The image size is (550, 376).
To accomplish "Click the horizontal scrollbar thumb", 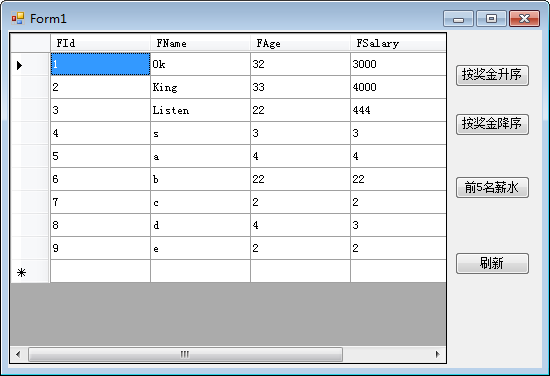I will (185, 354).
